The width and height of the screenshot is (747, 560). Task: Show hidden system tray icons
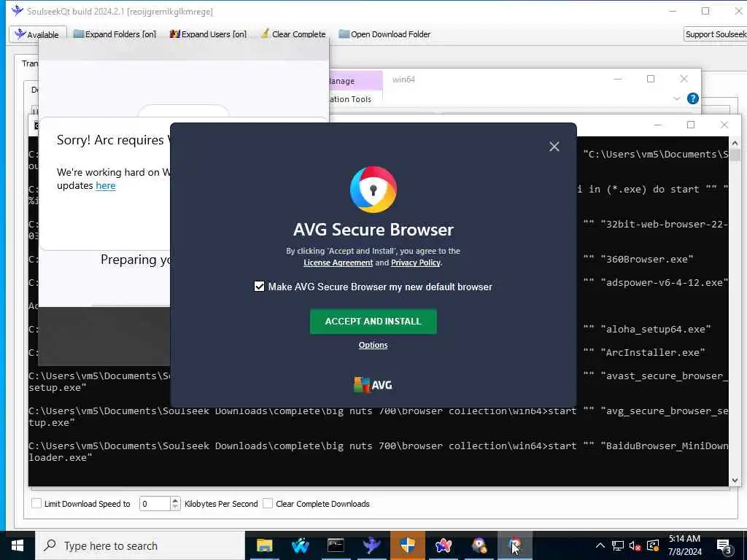pos(600,545)
